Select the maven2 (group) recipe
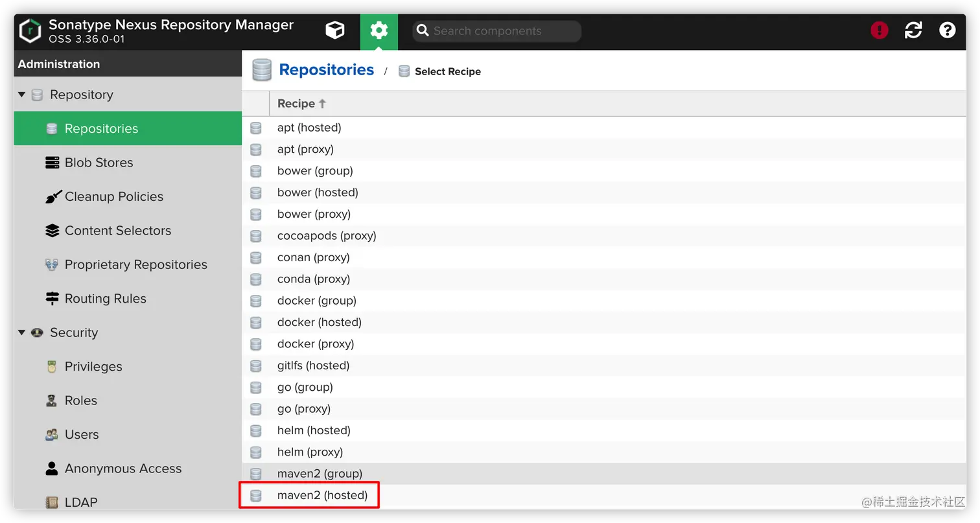The height and width of the screenshot is (523, 980). [604, 474]
